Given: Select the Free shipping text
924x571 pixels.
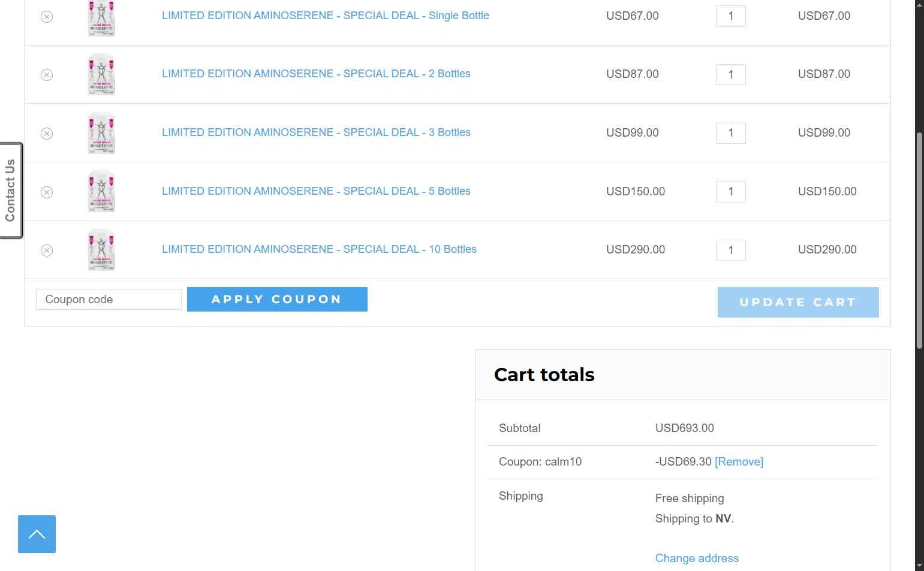Looking at the screenshot, I should pyautogui.click(x=690, y=499).
